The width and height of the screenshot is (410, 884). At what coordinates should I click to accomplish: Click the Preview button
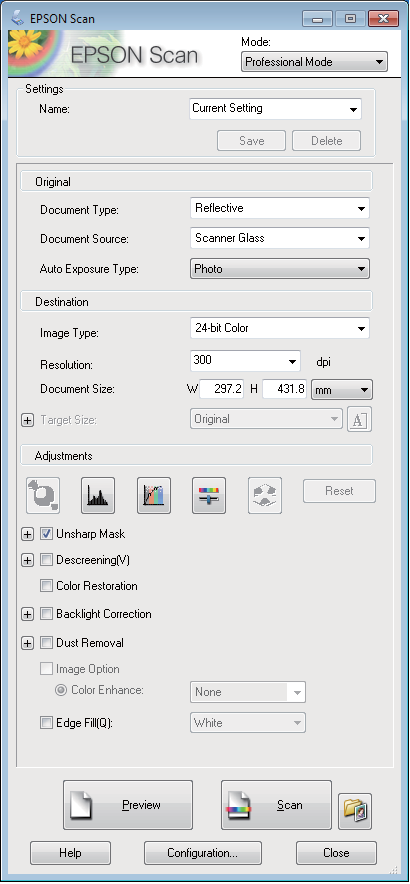(x=128, y=805)
